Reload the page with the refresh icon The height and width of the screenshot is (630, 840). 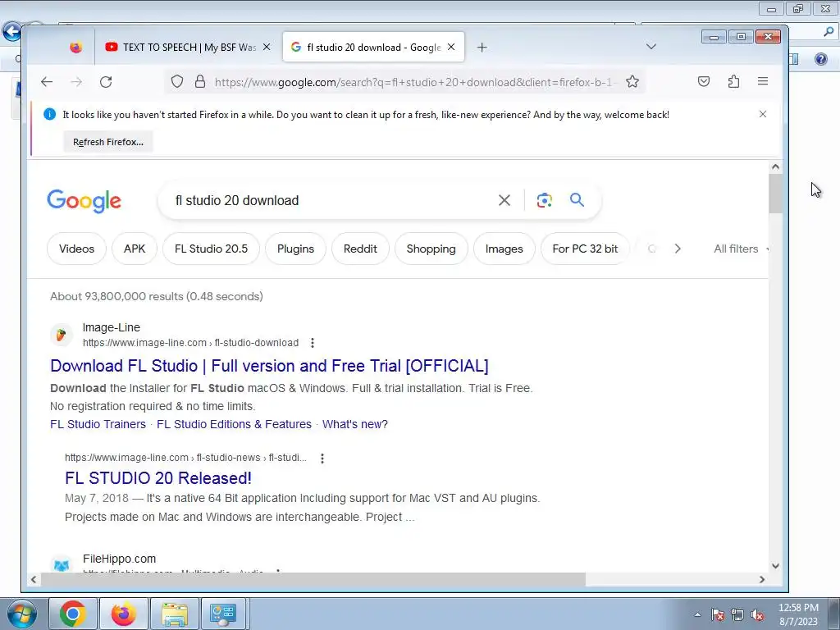[106, 82]
